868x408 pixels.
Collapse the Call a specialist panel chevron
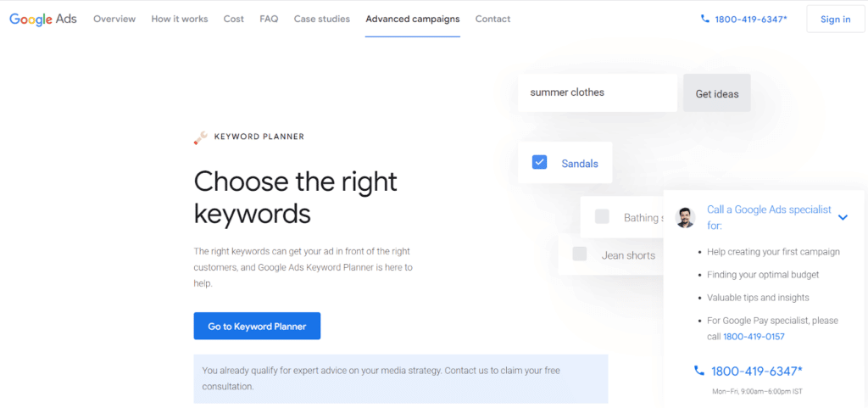tap(843, 217)
